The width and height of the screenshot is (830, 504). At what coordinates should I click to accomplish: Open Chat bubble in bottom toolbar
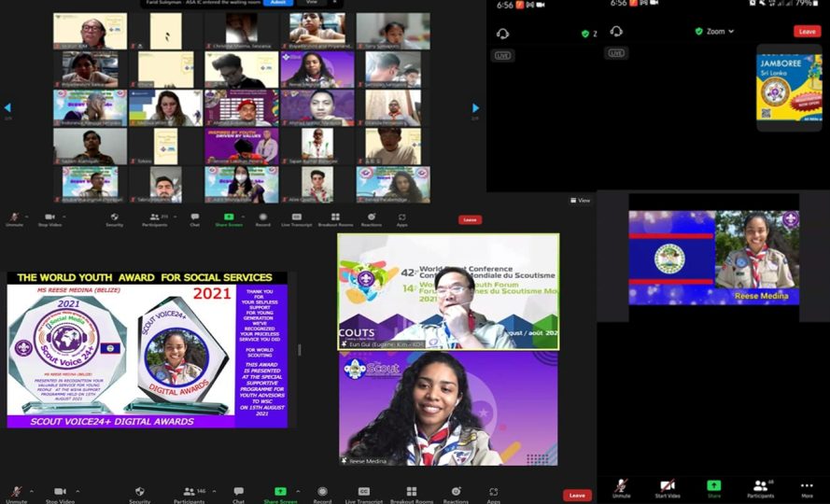(x=239, y=495)
